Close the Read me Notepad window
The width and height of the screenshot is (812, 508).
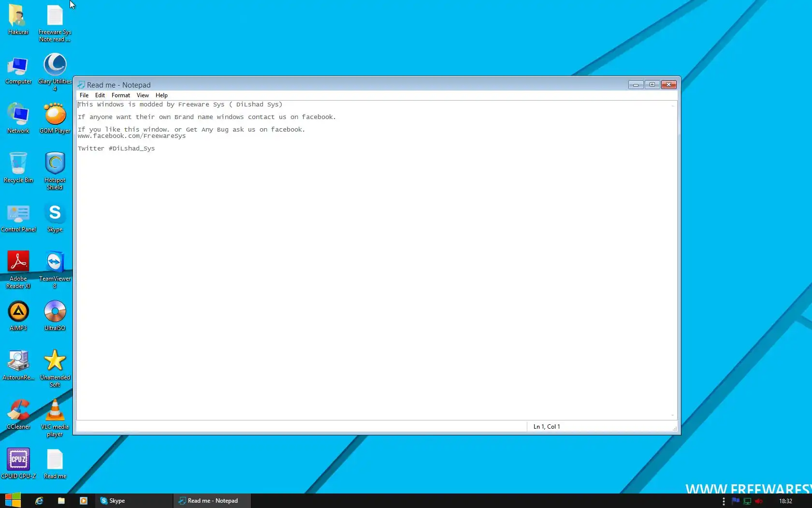[669, 85]
